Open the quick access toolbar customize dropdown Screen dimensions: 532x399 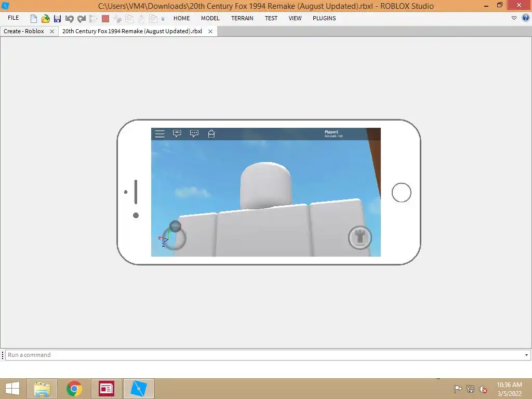(163, 19)
